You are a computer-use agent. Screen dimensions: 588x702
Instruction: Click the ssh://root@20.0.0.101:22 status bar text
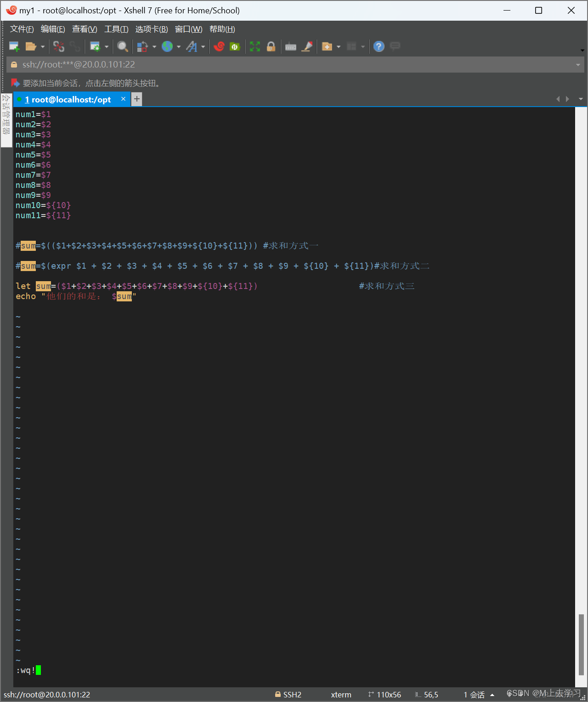tap(47, 695)
